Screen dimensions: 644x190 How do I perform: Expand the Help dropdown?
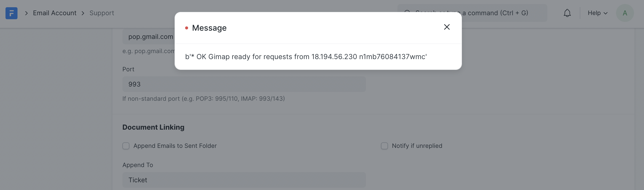(597, 13)
